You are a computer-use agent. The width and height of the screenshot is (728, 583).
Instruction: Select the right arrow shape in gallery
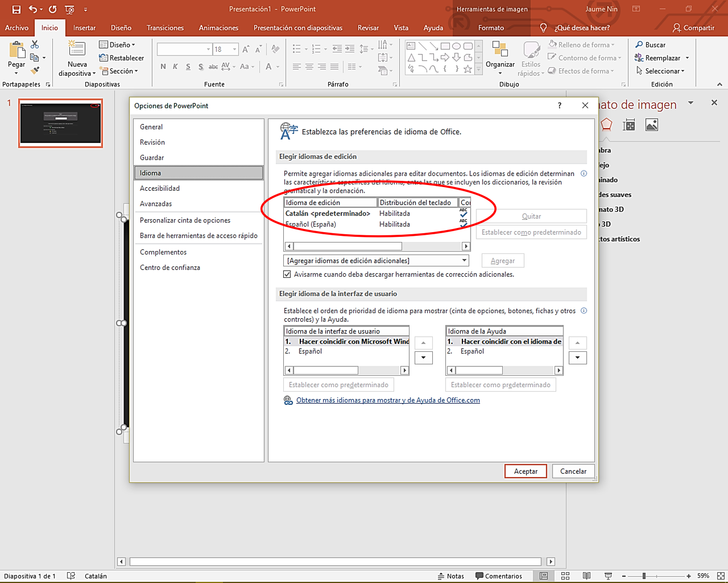pos(445,58)
